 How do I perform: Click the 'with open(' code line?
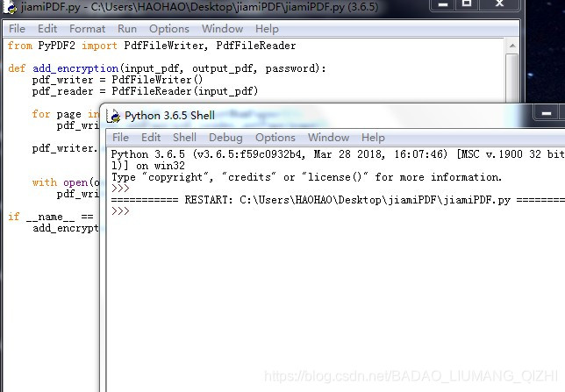coord(66,182)
